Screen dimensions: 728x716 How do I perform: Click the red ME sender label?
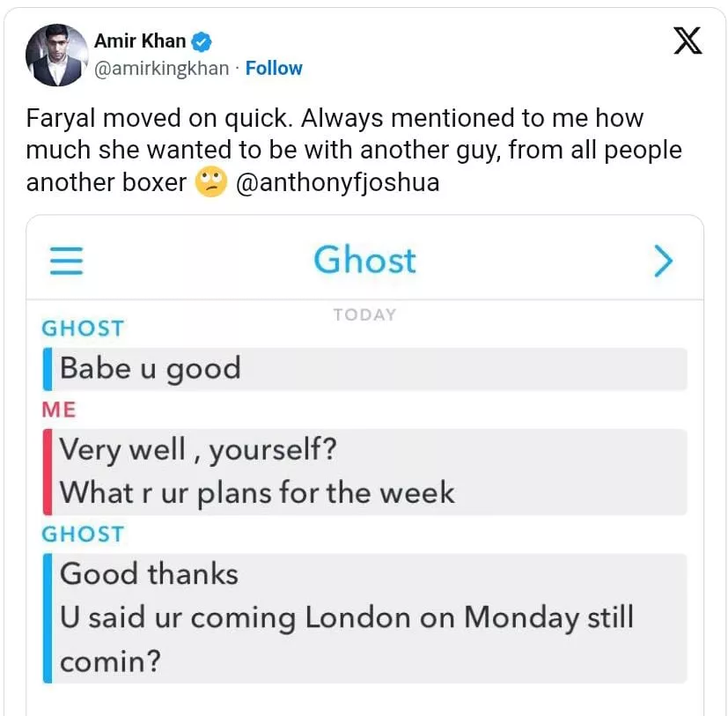click(x=59, y=410)
